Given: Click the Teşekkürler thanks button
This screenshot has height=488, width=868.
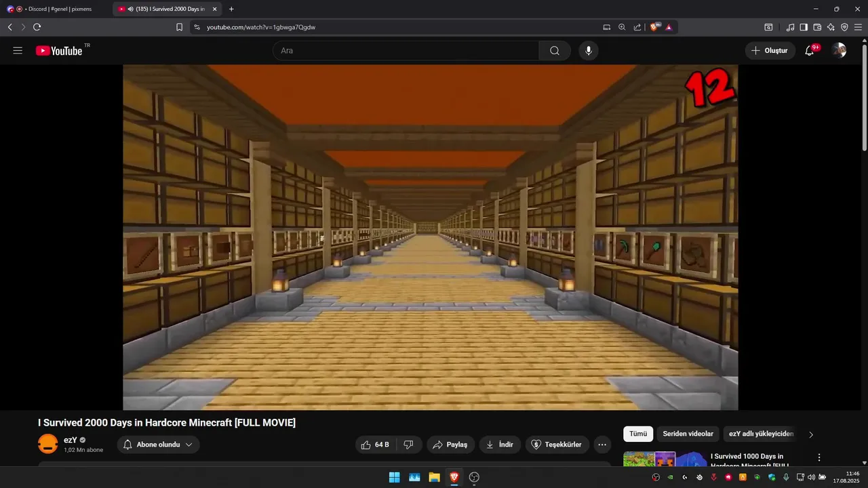Looking at the screenshot, I should (x=557, y=445).
